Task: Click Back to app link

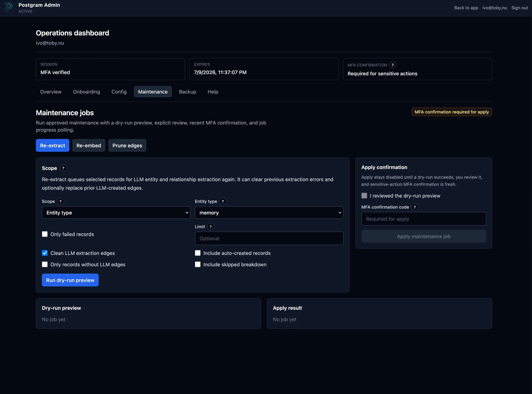Action: [x=466, y=8]
